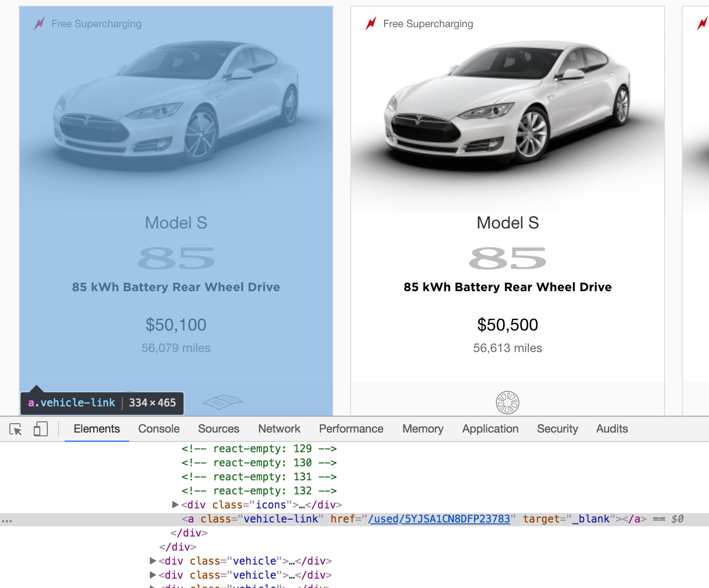The height and width of the screenshot is (588, 709).
Task: Open the three-dot menu beside the selected DOM row
Action: pyautogui.click(x=7, y=521)
